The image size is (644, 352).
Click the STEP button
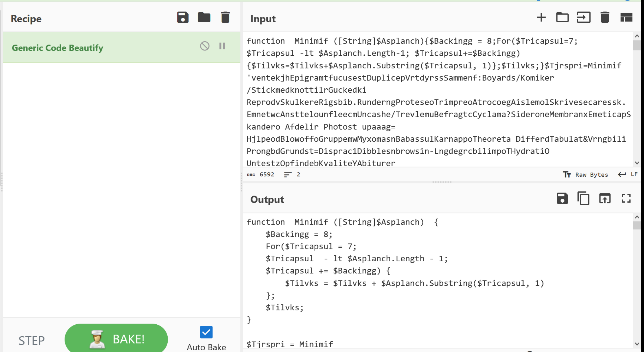[x=32, y=340]
